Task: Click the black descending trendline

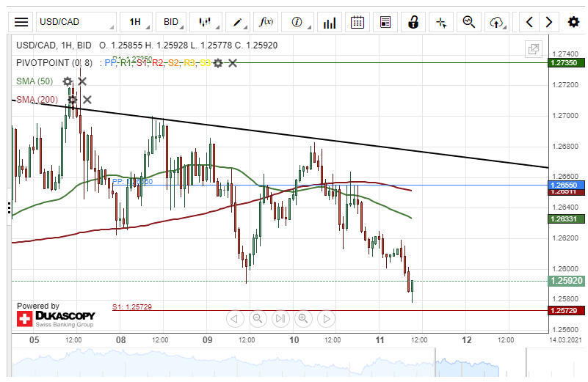Action: 280,133
